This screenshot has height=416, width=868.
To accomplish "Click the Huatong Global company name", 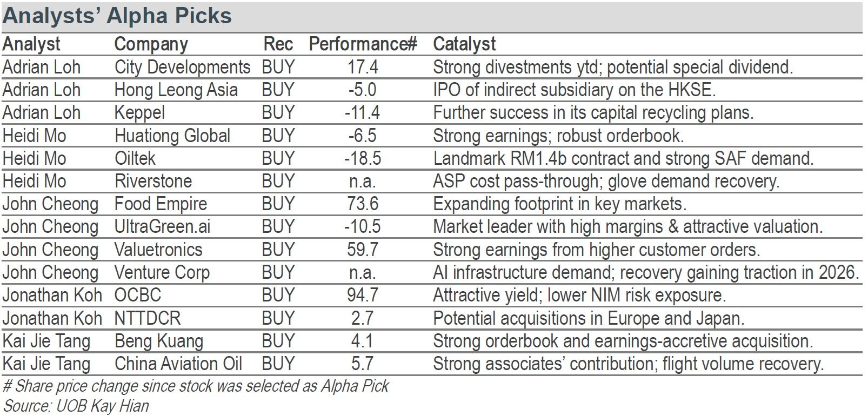I will click(172, 136).
